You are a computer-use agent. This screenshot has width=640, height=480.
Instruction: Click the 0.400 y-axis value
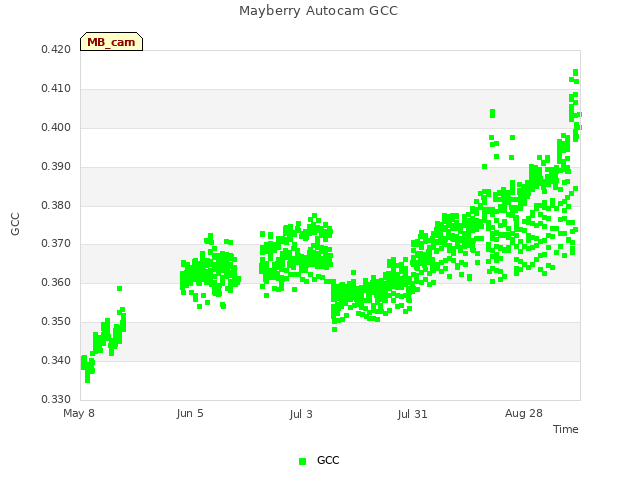56,127
